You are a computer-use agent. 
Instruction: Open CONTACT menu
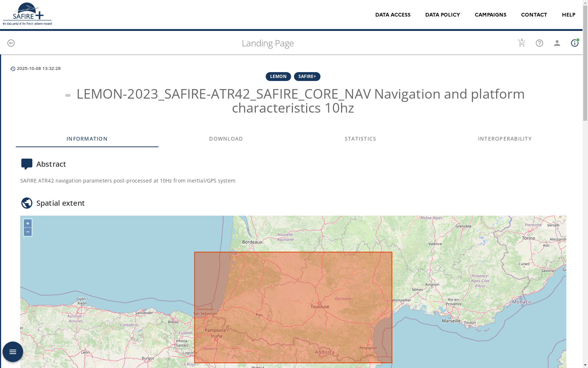[534, 15]
